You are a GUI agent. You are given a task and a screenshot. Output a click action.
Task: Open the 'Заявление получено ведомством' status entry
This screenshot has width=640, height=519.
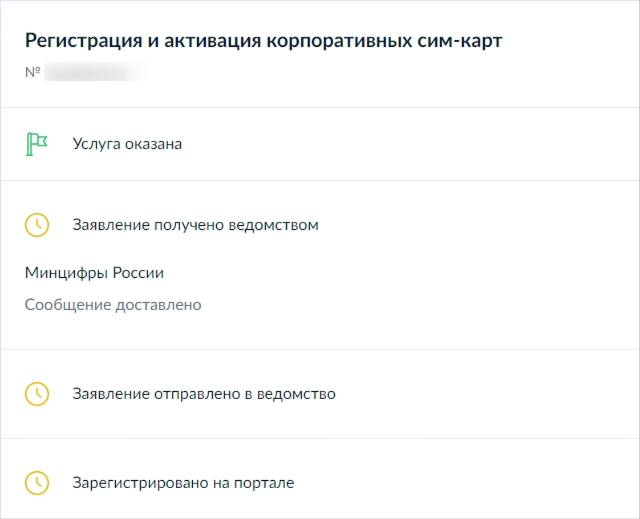[195, 225]
